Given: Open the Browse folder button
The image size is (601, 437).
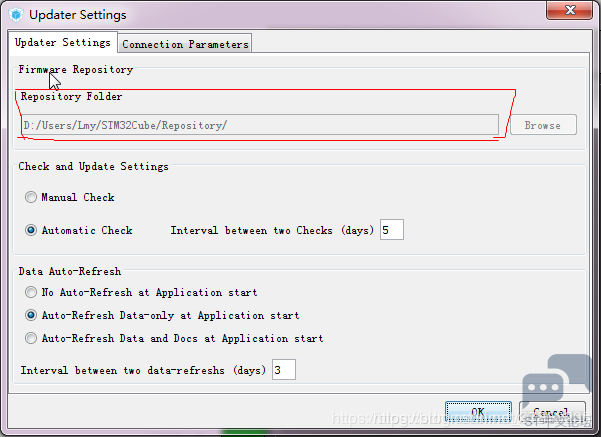Looking at the screenshot, I should coord(543,125).
